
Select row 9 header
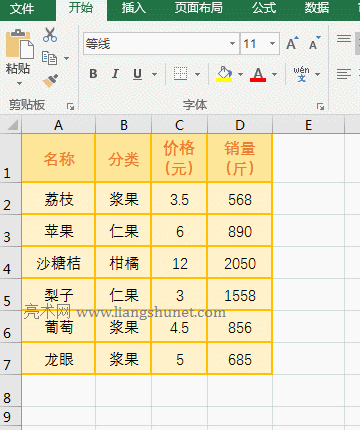[11, 416]
